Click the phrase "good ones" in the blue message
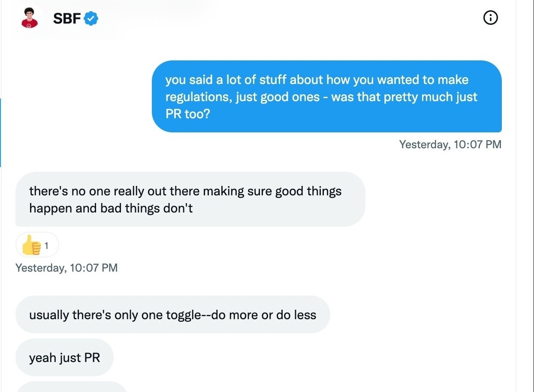Viewport: 534px width, 392px height. click(295, 97)
